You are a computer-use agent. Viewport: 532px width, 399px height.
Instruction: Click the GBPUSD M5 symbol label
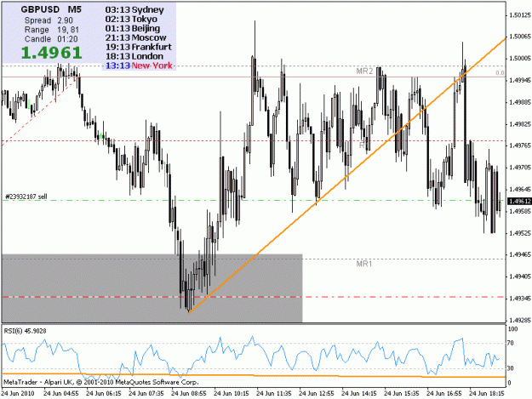[x=51, y=9]
